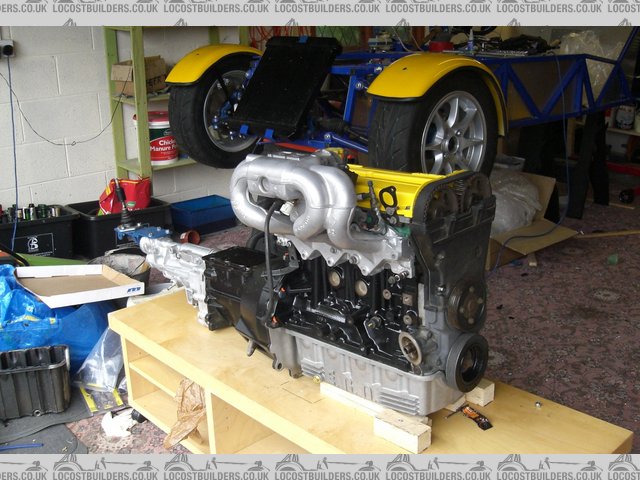Click the wooden block under the engine sump

click(400, 428)
